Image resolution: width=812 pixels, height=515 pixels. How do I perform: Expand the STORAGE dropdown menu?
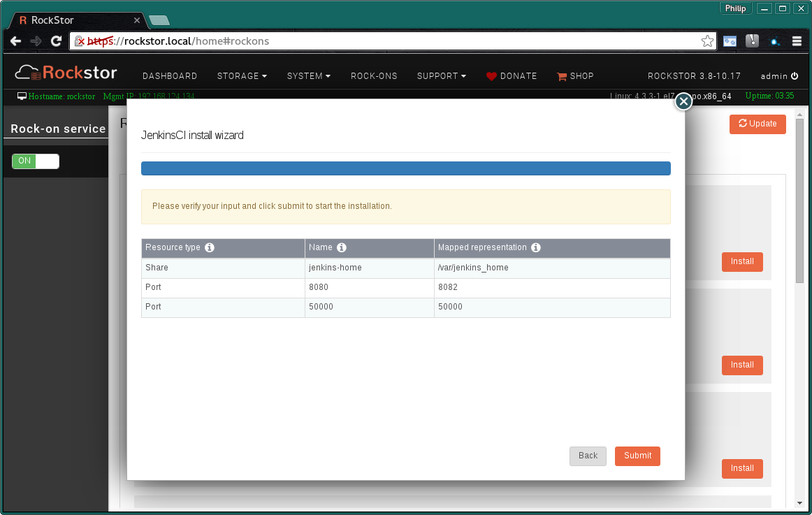tap(242, 76)
